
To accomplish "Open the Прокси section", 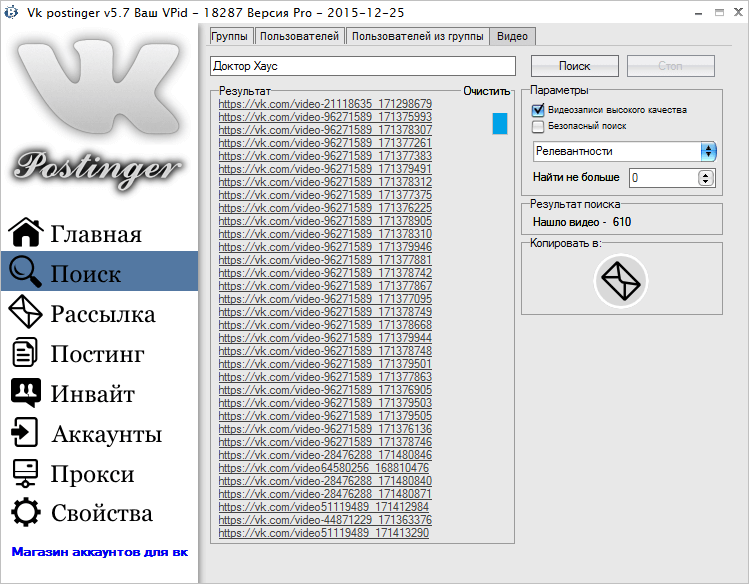I will point(99,473).
